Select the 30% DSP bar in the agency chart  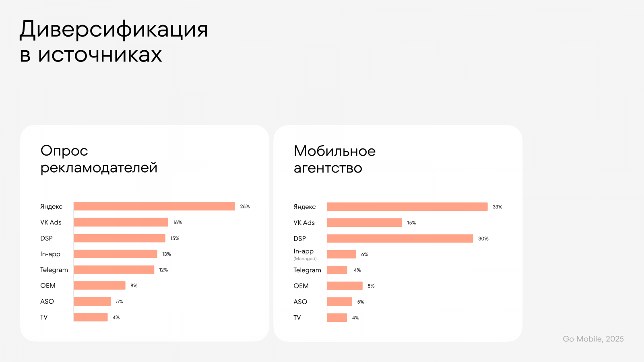[400, 239]
